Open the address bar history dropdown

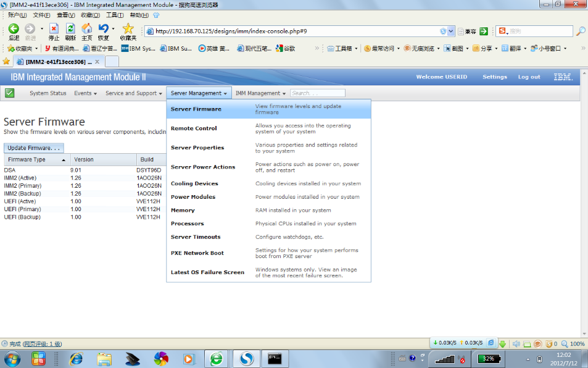pyautogui.click(x=451, y=31)
